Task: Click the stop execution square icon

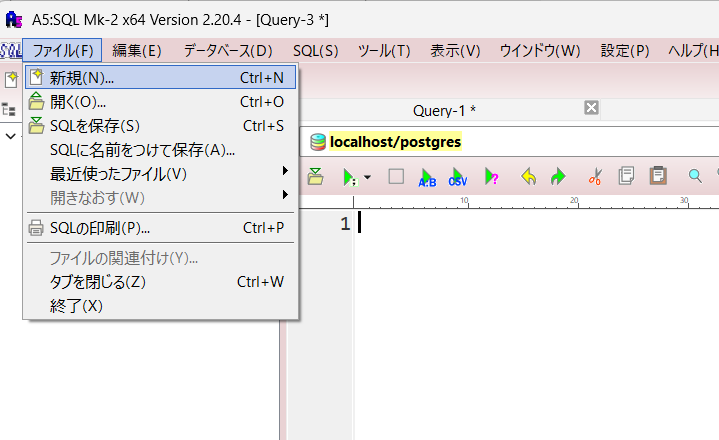Action: point(396,177)
